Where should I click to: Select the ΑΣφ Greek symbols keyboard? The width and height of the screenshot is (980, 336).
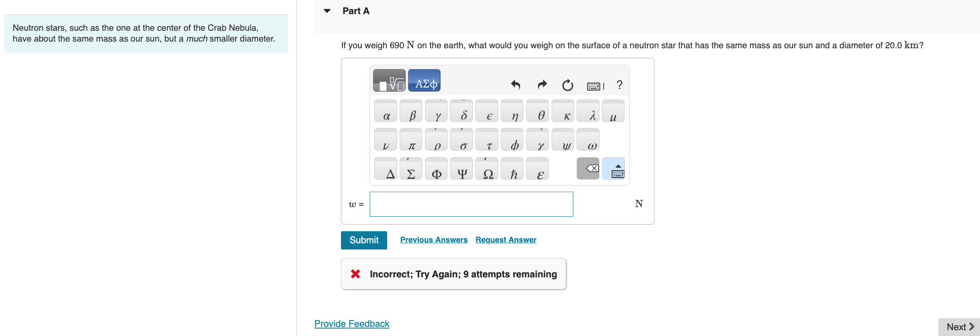click(x=424, y=80)
